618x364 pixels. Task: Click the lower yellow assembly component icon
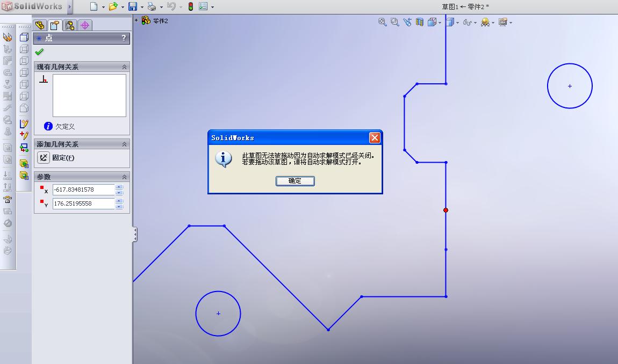coord(24,176)
